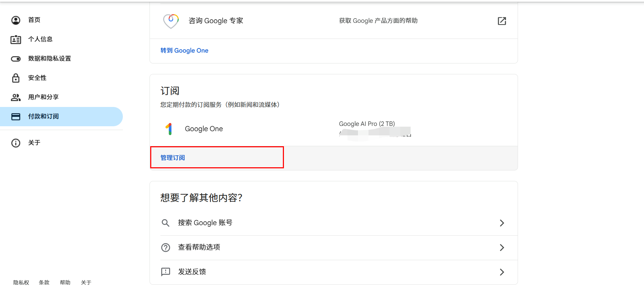Expand chevron on 发送反馈 row

point(502,272)
